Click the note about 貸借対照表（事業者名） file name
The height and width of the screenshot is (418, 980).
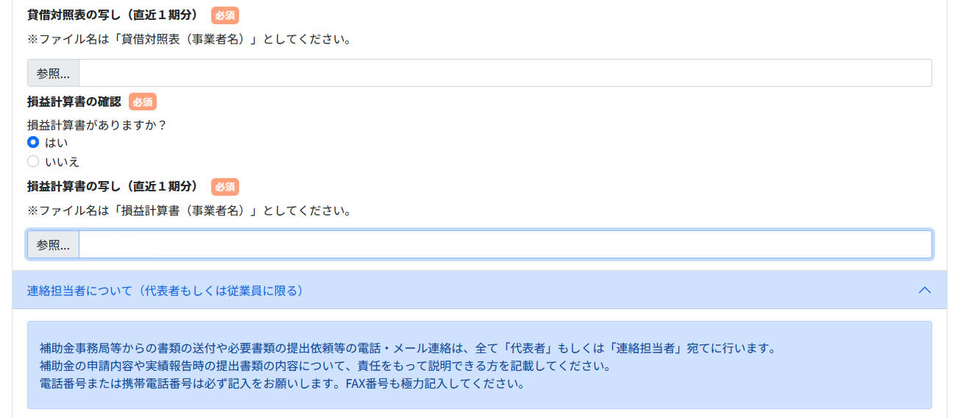click(189, 39)
